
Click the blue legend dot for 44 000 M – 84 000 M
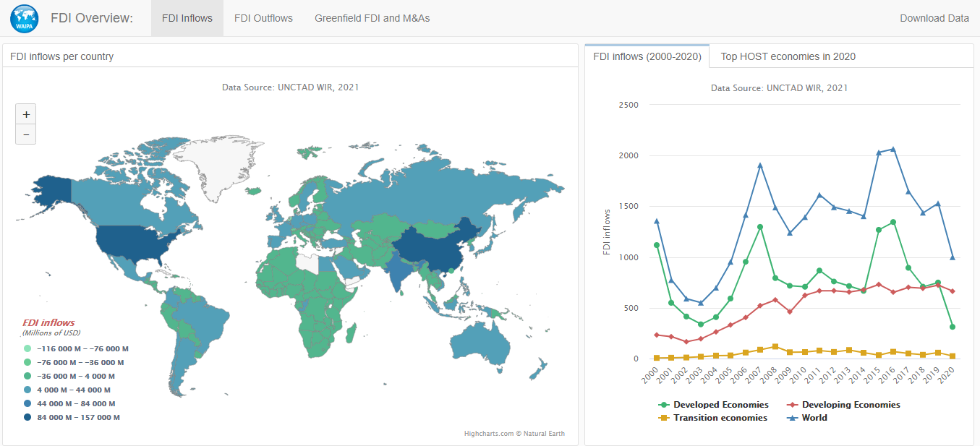pos(26,403)
